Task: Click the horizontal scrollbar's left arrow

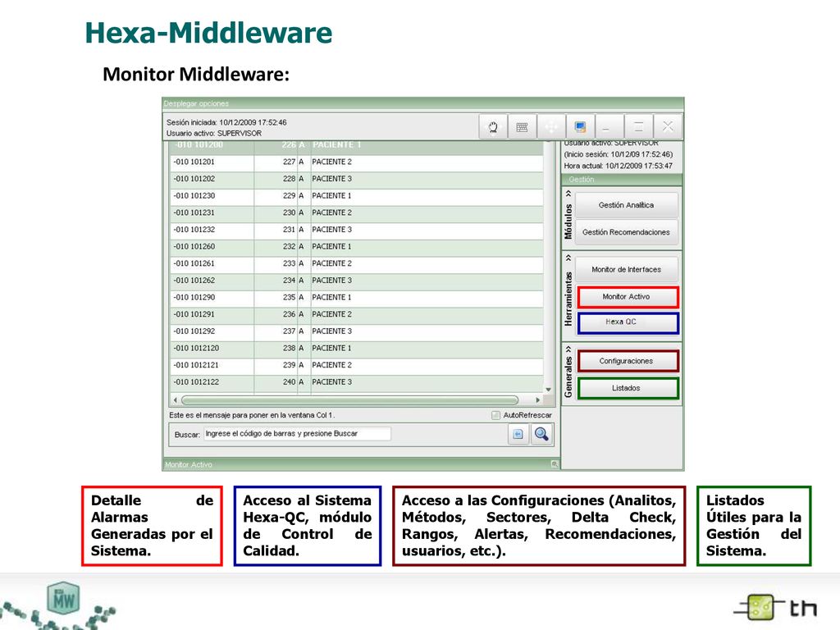Action: (176, 400)
